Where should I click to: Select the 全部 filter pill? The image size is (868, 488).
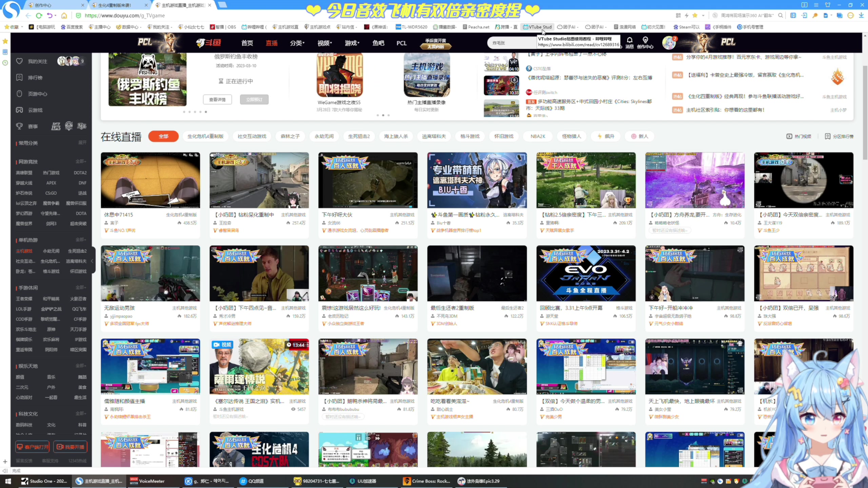163,136
